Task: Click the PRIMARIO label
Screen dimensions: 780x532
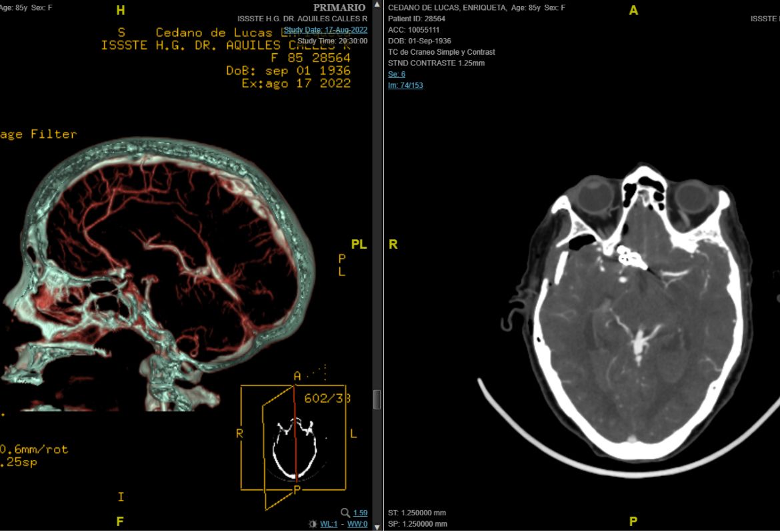Action: (339, 7)
